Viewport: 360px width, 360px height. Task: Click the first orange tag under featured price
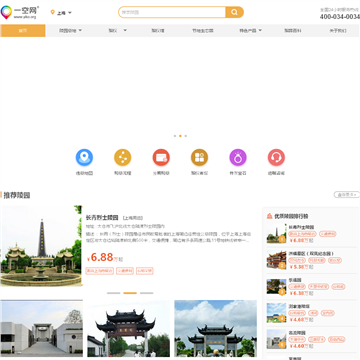coord(99,271)
